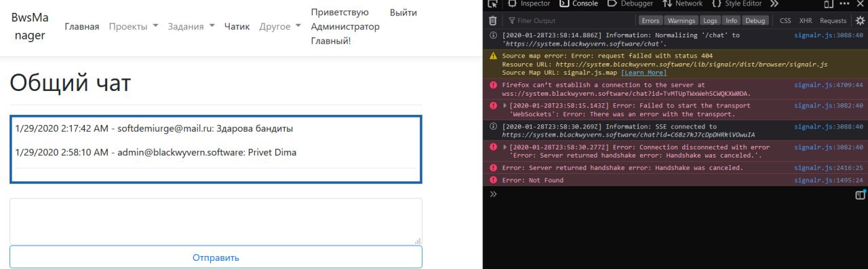Click the Выйти logout link
The image size is (868, 269).
click(x=403, y=12)
